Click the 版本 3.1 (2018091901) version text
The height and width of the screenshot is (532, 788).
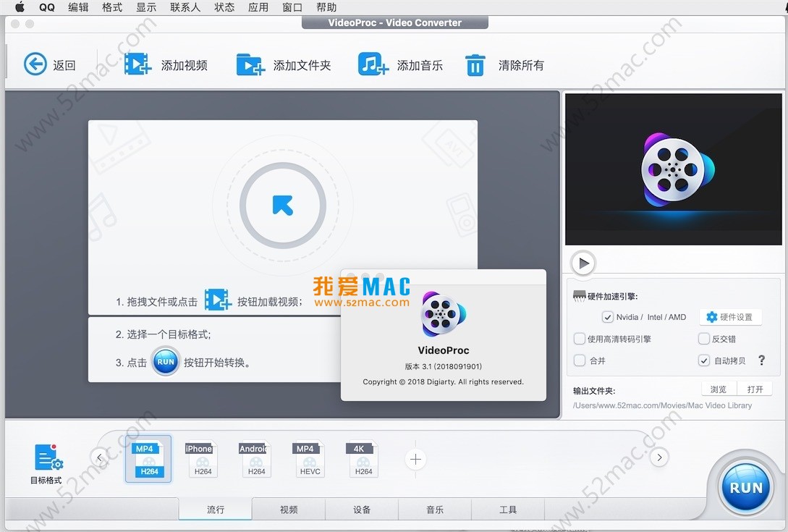(x=444, y=366)
